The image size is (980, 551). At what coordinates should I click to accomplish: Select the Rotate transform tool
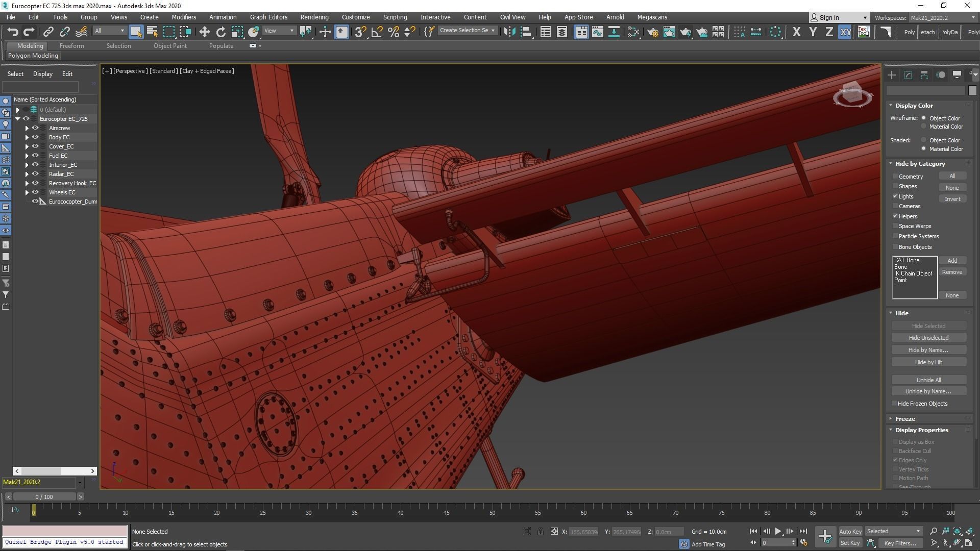tap(220, 32)
